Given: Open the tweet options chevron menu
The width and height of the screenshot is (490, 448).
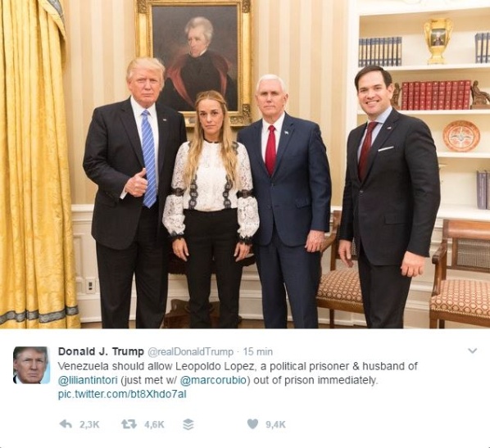Looking at the screenshot, I should tap(472, 351).
